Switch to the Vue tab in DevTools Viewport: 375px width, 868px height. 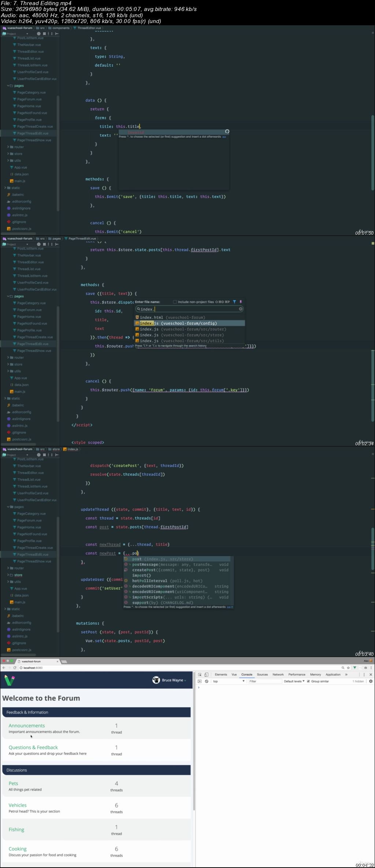pos(234,675)
